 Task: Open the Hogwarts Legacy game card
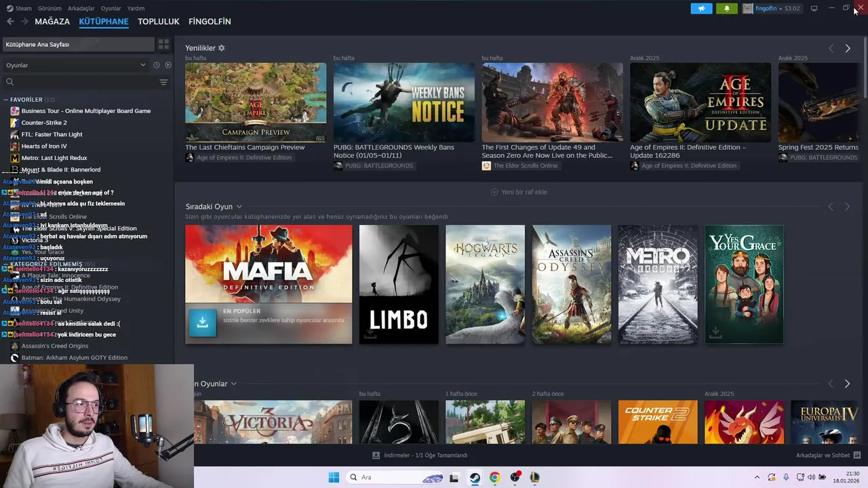point(485,284)
